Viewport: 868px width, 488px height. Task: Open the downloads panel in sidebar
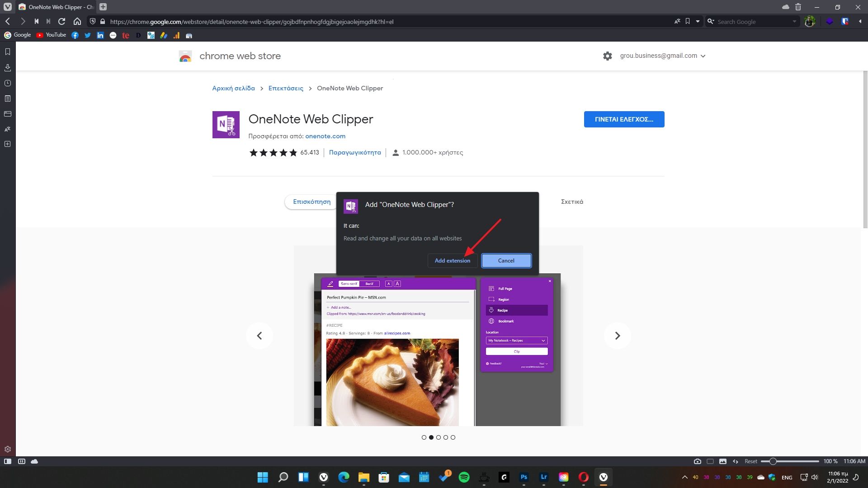(x=7, y=68)
